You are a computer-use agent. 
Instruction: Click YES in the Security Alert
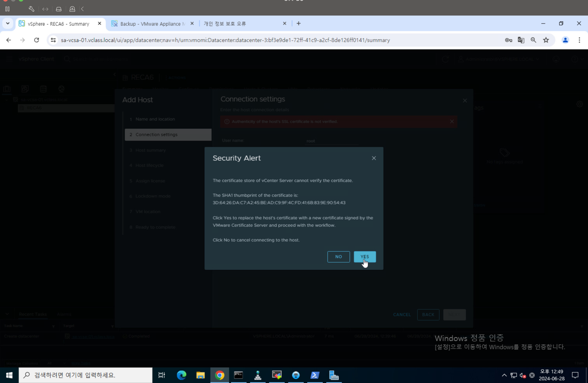click(365, 256)
